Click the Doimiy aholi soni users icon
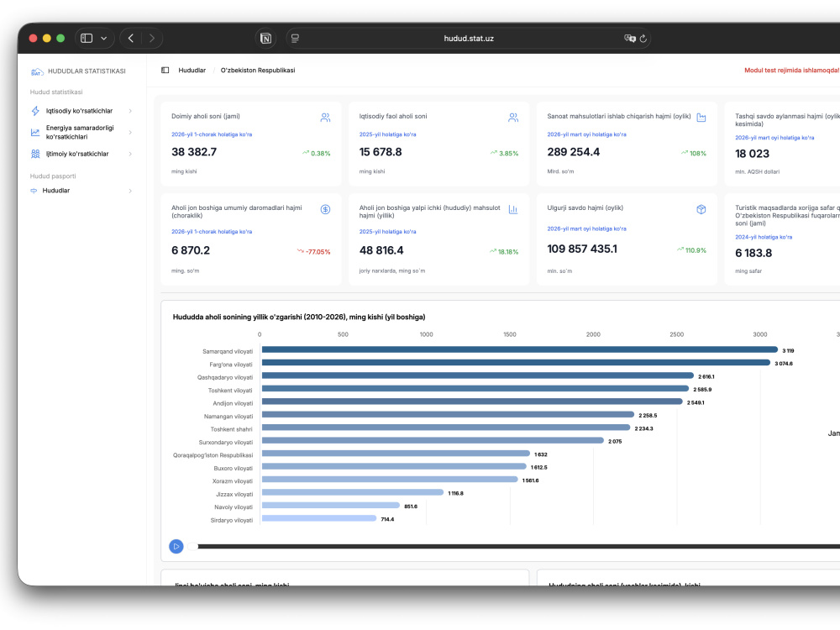 [x=325, y=118]
